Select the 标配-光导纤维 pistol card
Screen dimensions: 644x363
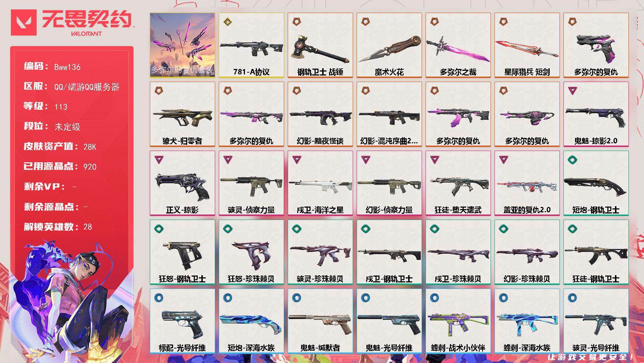point(182,321)
